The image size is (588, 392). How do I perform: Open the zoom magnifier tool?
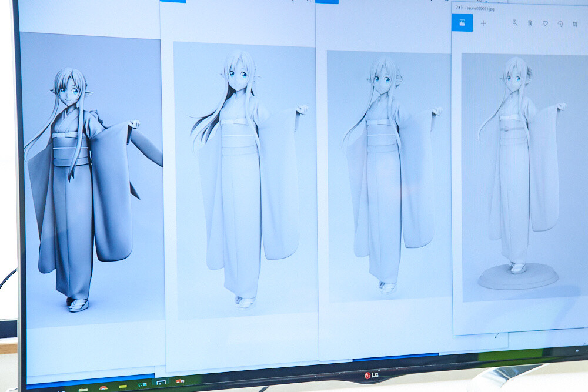[515, 23]
